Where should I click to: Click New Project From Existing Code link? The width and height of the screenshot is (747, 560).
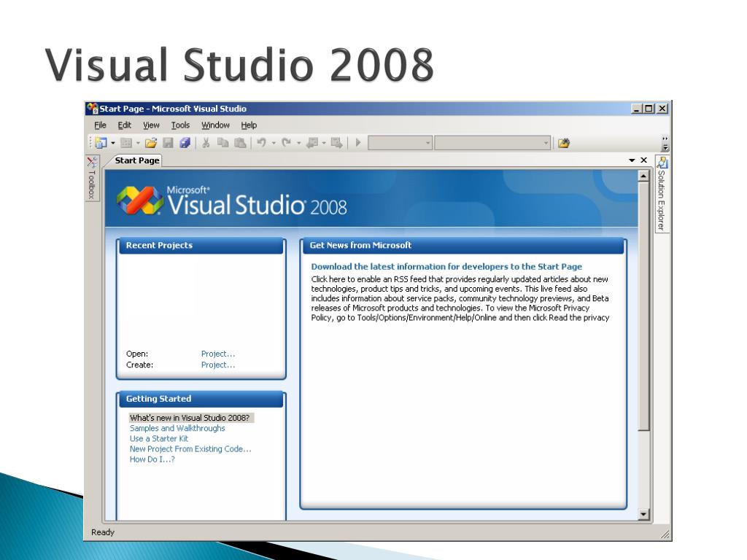[x=190, y=449]
